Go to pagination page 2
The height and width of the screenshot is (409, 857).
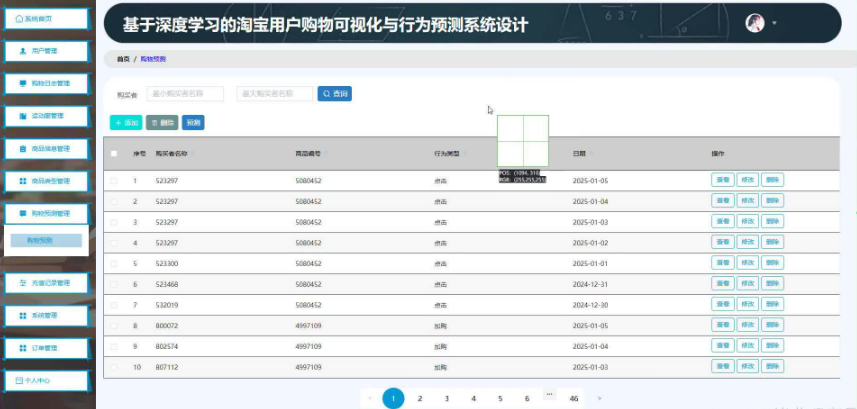point(420,399)
